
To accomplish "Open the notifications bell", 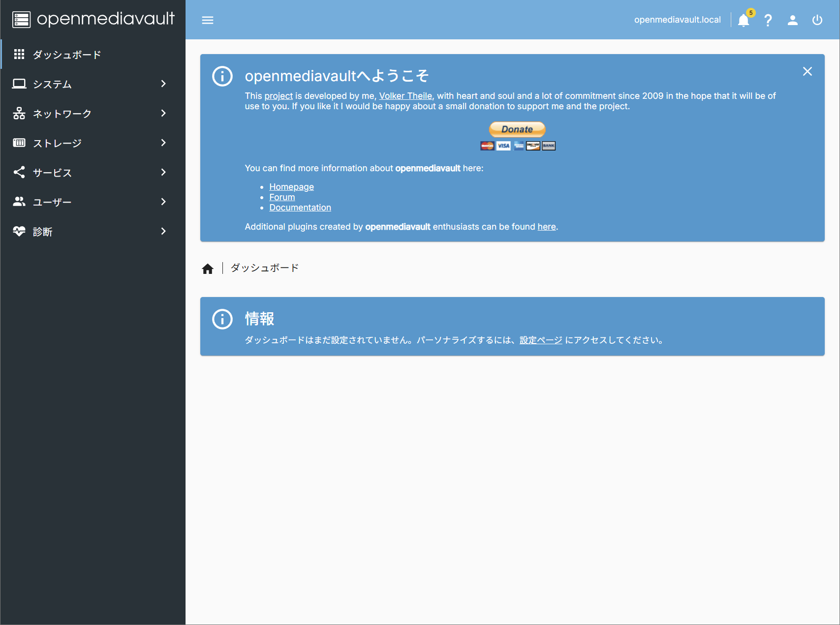I will 744,20.
